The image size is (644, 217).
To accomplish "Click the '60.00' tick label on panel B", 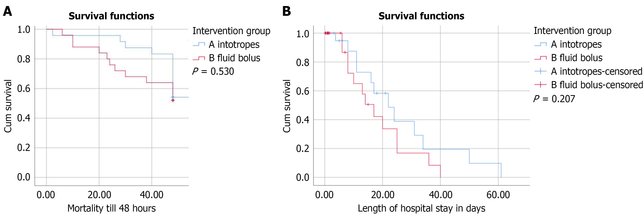I will click(498, 195).
